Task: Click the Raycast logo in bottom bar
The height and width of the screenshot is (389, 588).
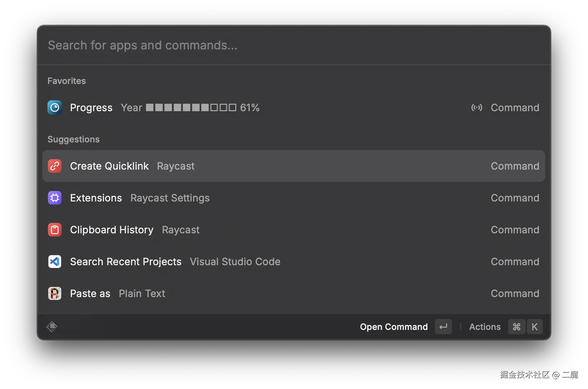Action: tap(52, 327)
